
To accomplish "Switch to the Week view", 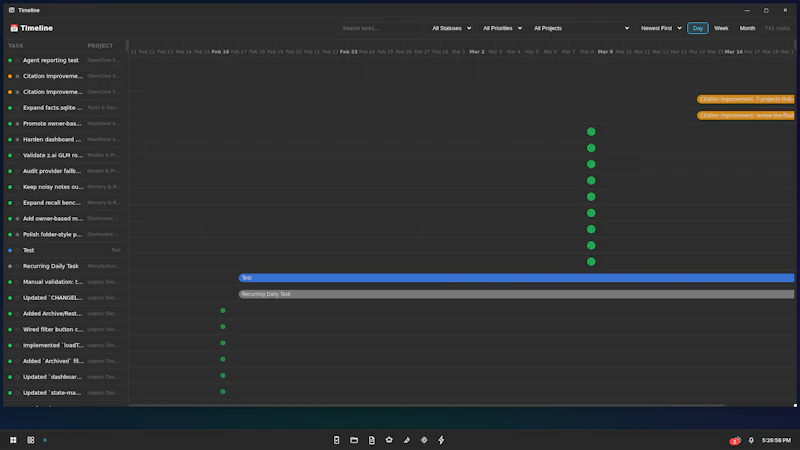I will (x=721, y=28).
